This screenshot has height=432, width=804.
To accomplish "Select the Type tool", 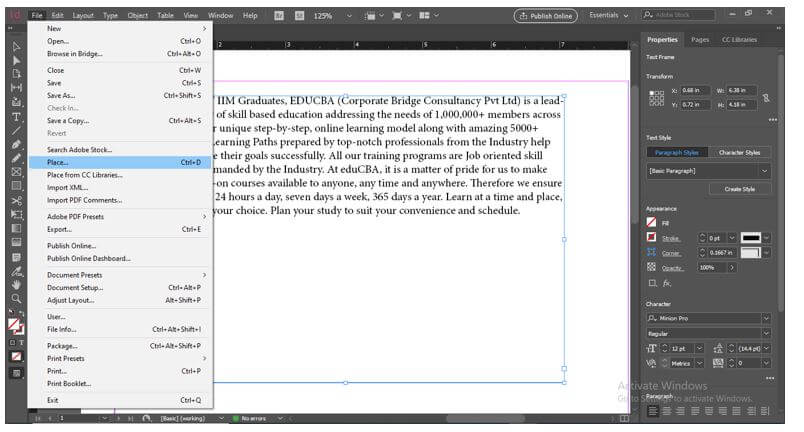I will 16,117.
